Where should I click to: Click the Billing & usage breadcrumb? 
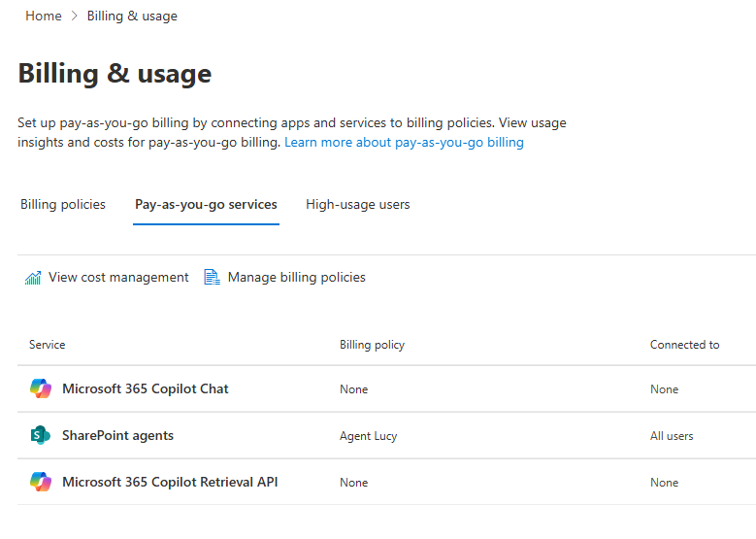tap(132, 17)
